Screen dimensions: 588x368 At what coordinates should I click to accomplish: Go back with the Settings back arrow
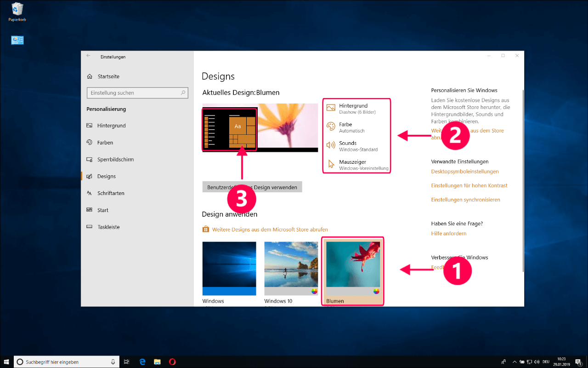tap(89, 56)
